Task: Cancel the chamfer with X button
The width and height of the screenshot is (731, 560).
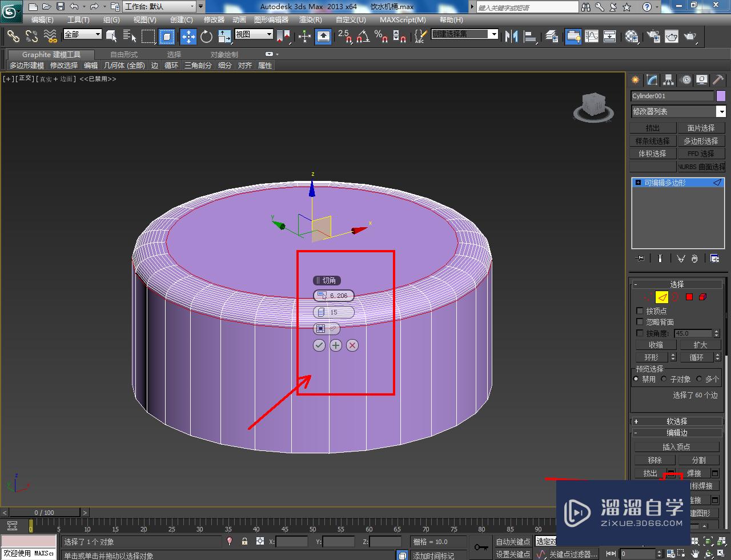Action: pos(352,345)
